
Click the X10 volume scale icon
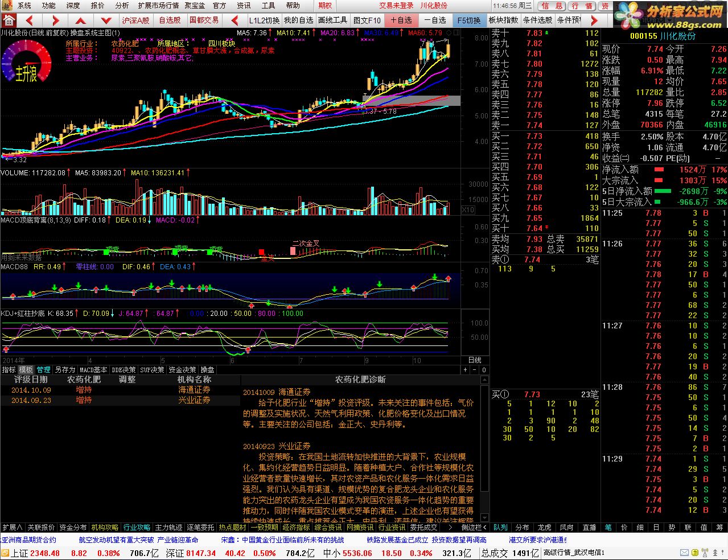coord(468,210)
